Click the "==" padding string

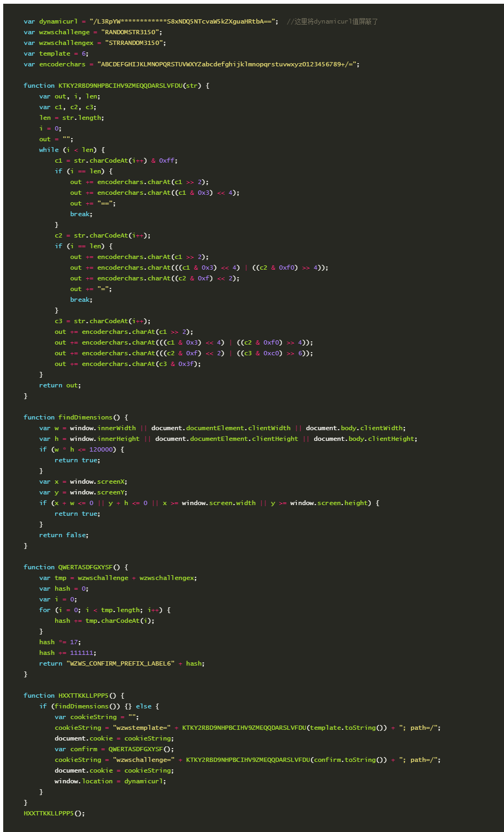coord(106,203)
